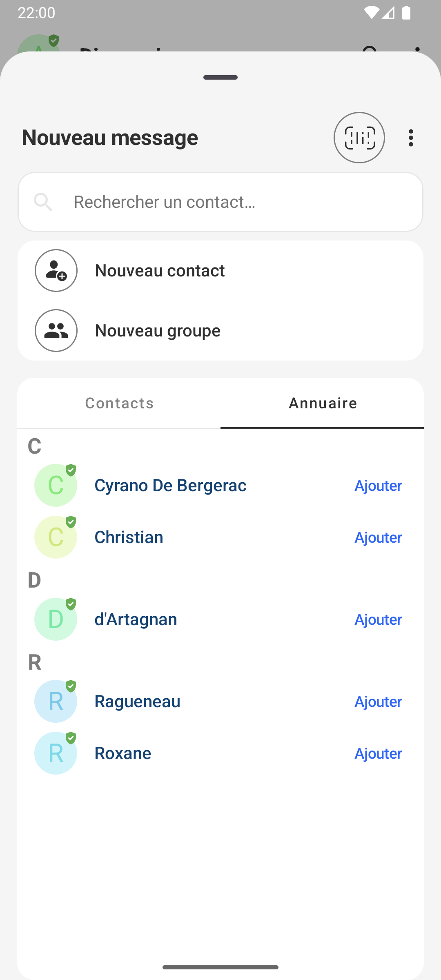Screen dimensions: 441x980
Task: Tap the QR code scanner icon
Action: [x=359, y=138]
